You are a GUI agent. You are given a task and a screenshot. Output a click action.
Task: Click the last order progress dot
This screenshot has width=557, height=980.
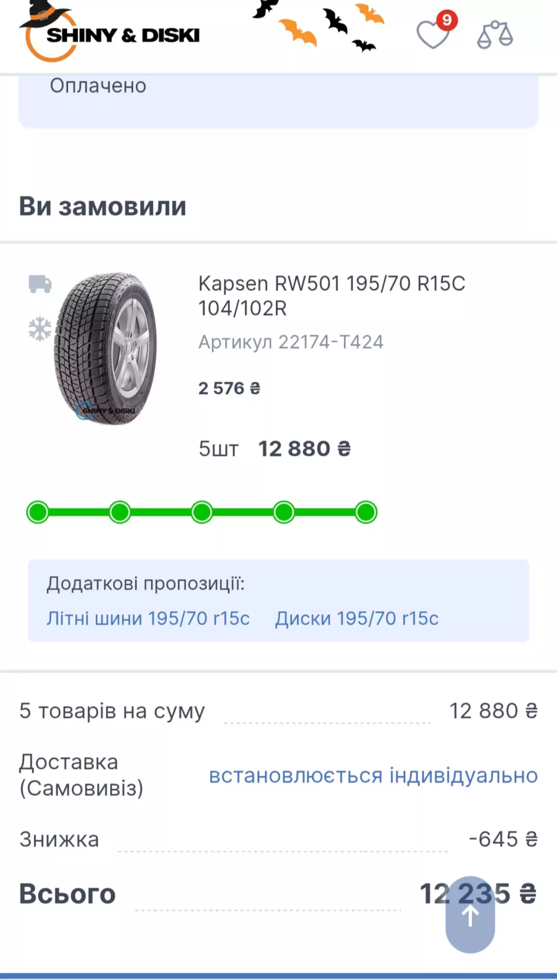pos(366,512)
